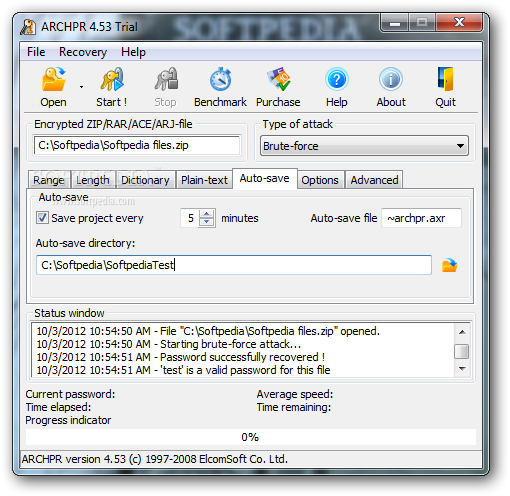Switch to the Advanced tab
This screenshot has width=510, height=496.
coord(374,180)
